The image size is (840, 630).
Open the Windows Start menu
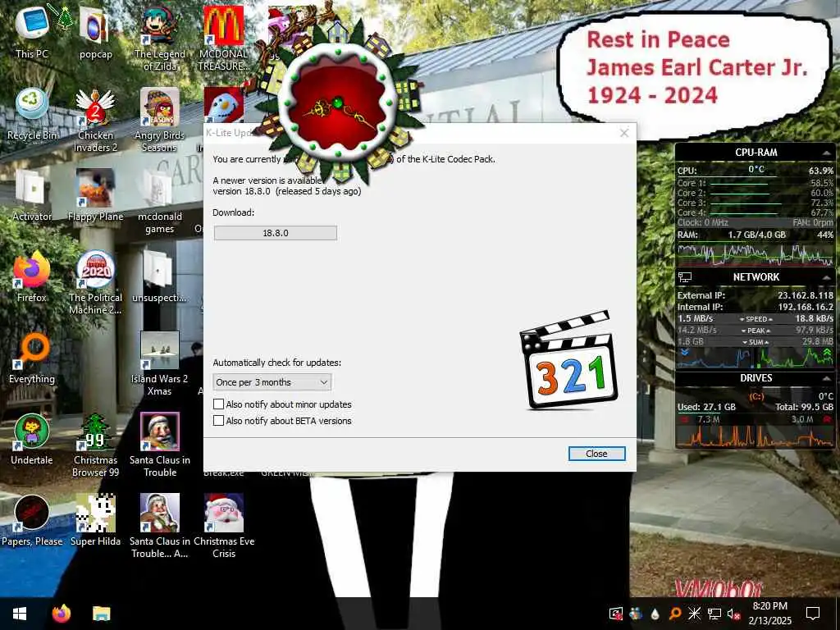tap(20, 614)
